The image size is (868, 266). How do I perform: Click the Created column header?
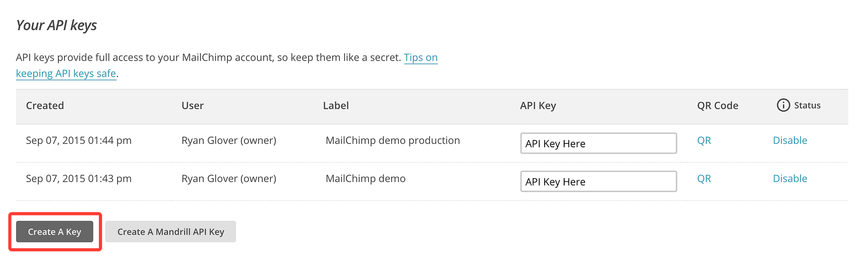click(45, 106)
